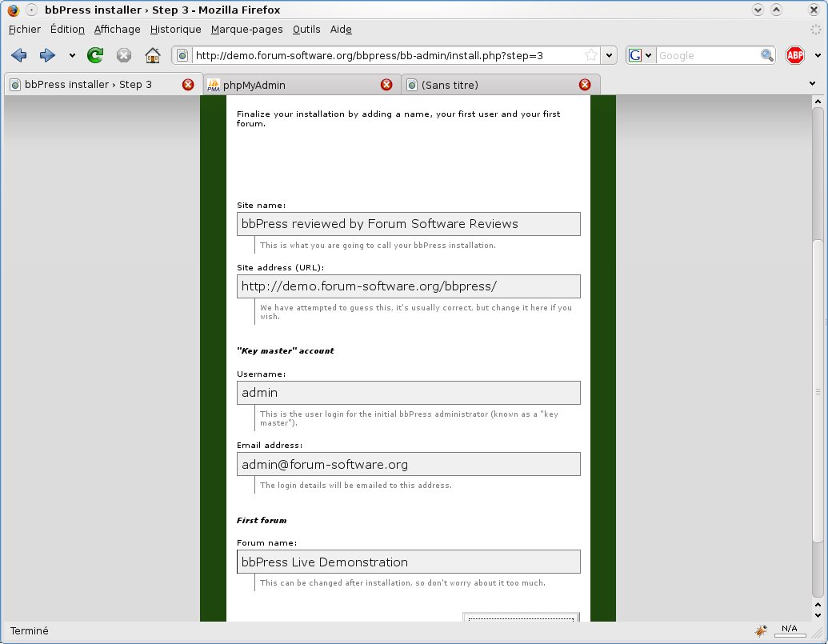Click the First forum heading

point(262,520)
